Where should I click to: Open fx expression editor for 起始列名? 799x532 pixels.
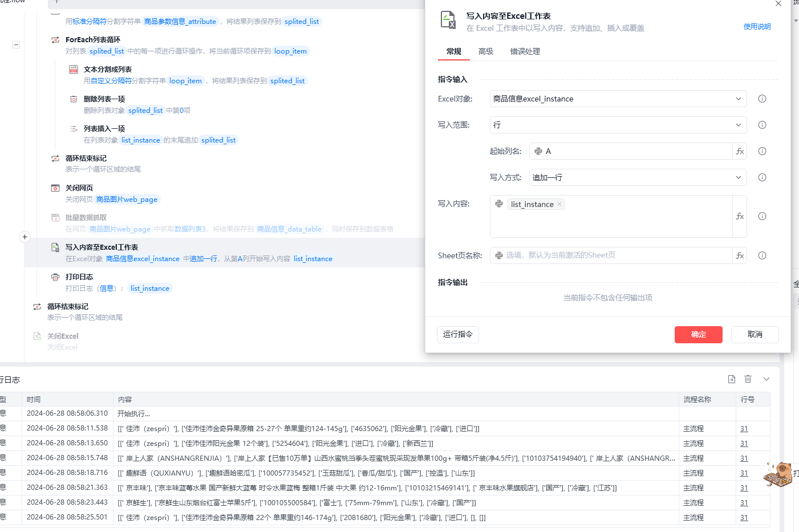(x=740, y=151)
